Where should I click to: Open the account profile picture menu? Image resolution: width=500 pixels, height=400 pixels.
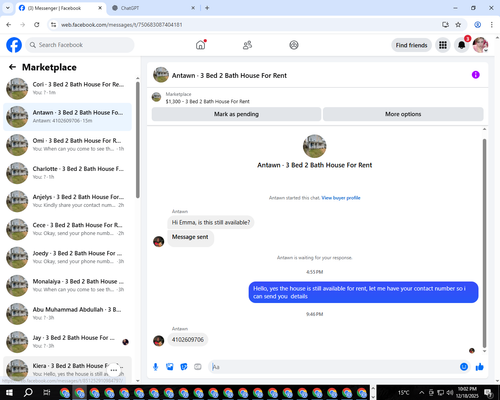click(x=480, y=45)
